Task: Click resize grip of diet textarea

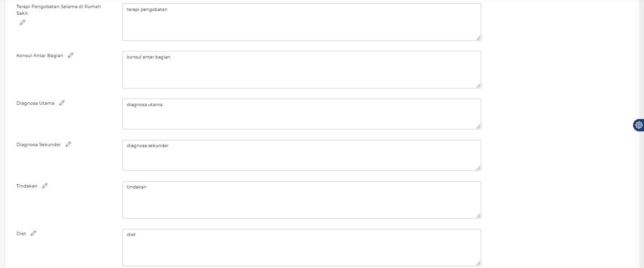Action: 478,263
